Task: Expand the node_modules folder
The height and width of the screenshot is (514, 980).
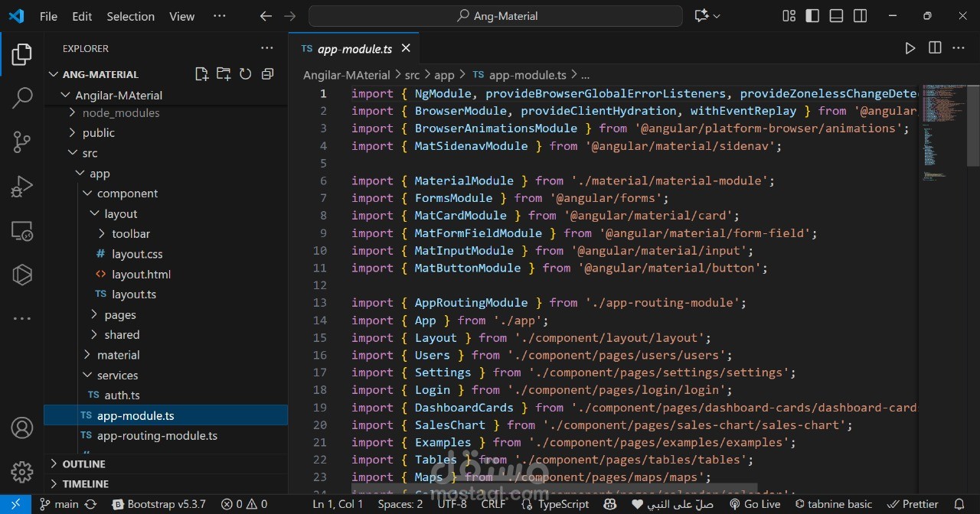Action: (x=121, y=112)
